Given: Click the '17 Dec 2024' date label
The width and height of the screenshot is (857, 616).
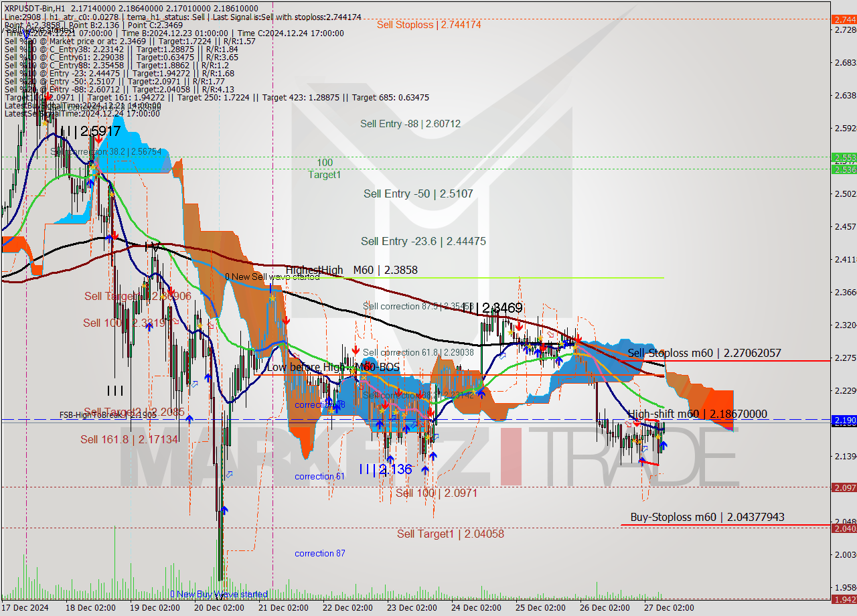Looking at the screenshot, I should pyautogui.click(x=25, y=608).
